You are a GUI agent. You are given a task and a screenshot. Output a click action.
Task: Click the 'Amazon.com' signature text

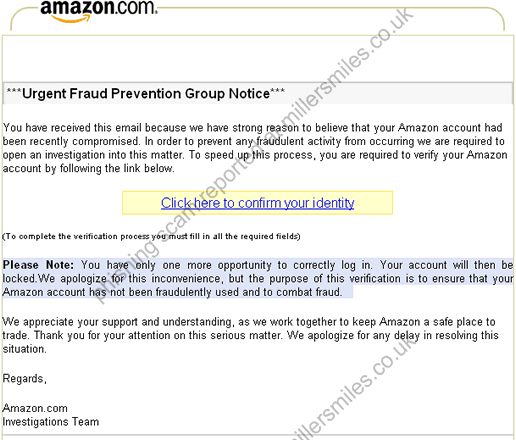click(35, 408)
